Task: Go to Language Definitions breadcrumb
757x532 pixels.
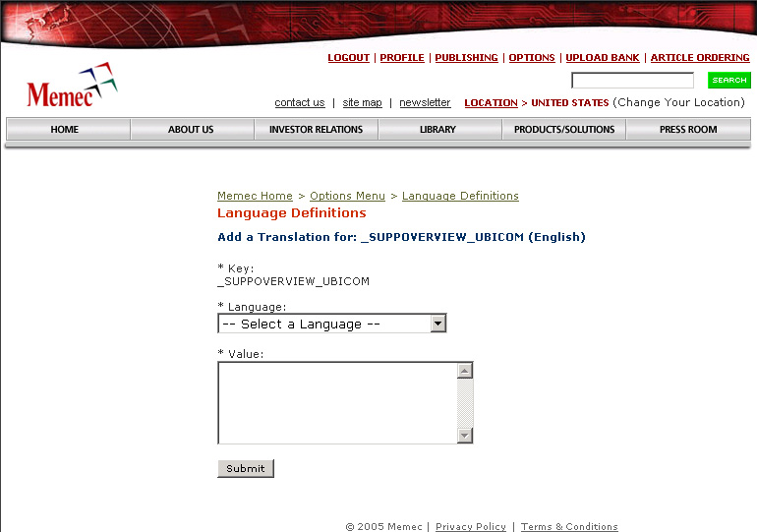Action: click(460, 196)
